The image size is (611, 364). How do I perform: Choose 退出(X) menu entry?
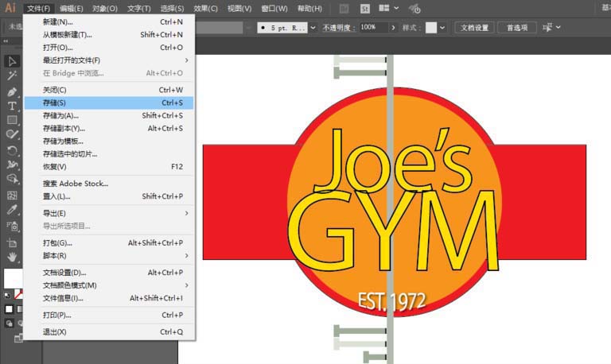click(109, 331)
